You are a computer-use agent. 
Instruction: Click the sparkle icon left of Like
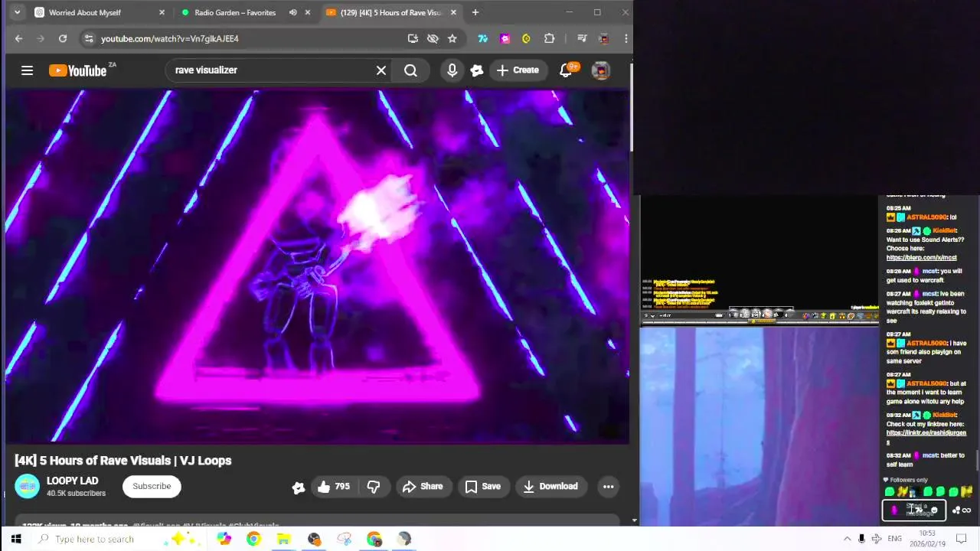[299, 487]
